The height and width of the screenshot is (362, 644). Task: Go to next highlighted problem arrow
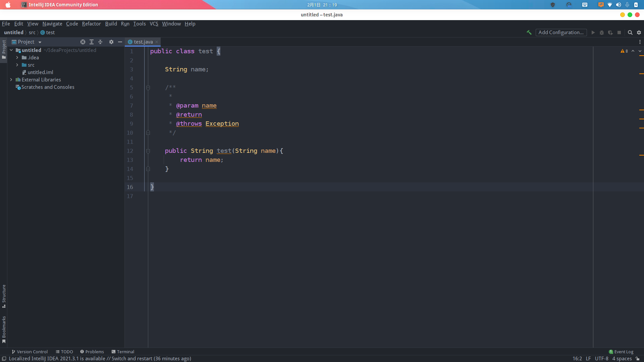coord(640,51)
